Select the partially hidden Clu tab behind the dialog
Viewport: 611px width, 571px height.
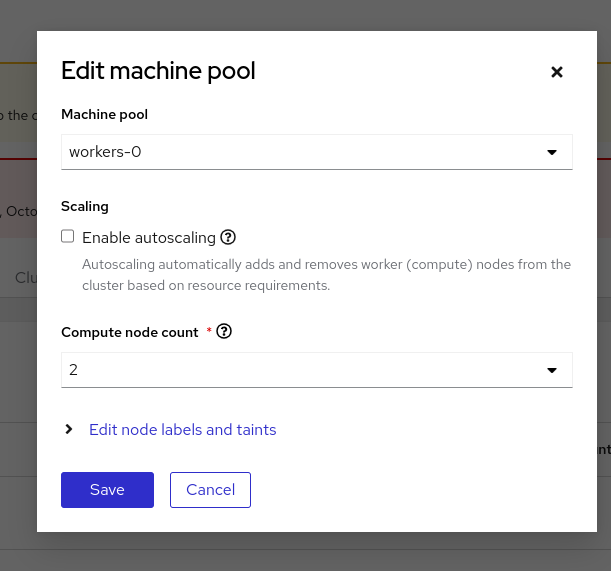(x=26, y=277)
